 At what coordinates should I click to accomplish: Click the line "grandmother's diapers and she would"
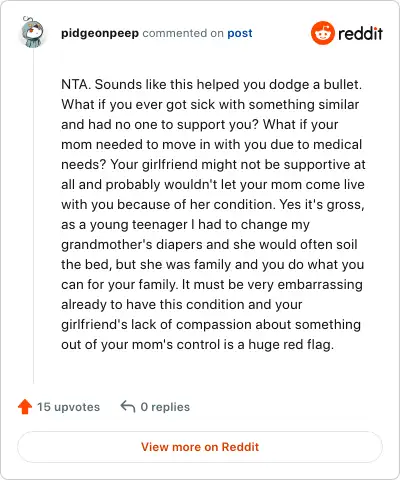209,245
